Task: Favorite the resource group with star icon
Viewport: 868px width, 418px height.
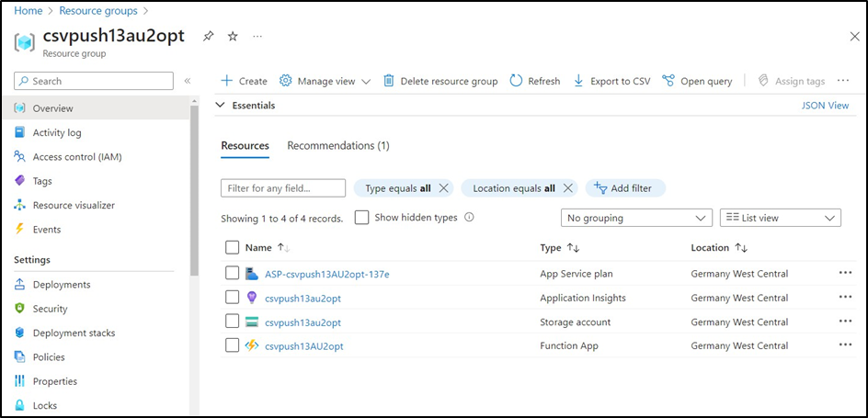Action: point(233,36)
